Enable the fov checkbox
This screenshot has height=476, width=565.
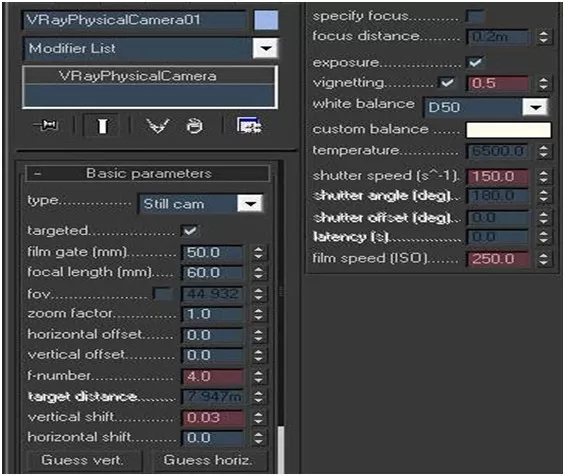pyautogui.click(x=163, y=294)
